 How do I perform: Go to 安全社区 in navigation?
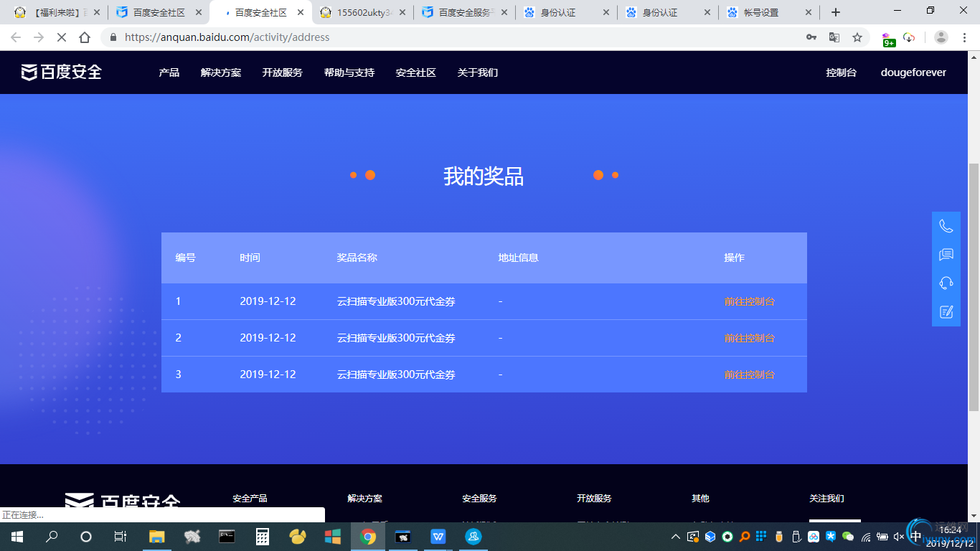pos(416,72)
